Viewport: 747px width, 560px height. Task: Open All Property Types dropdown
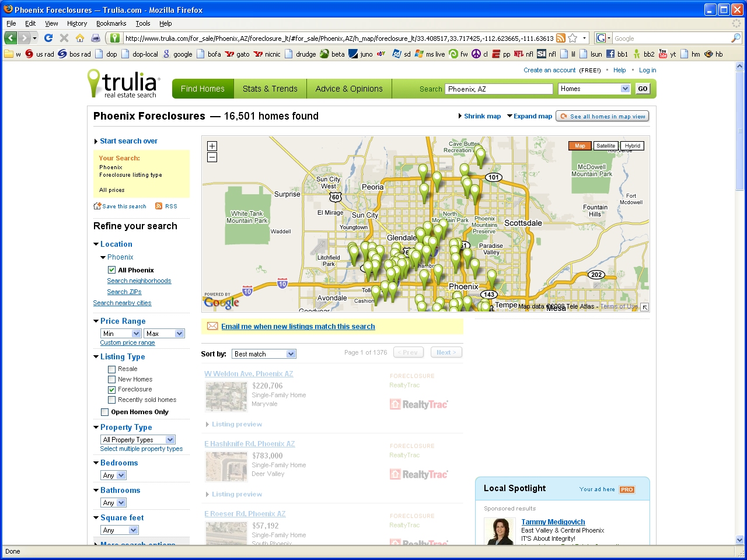coord(138,439)
